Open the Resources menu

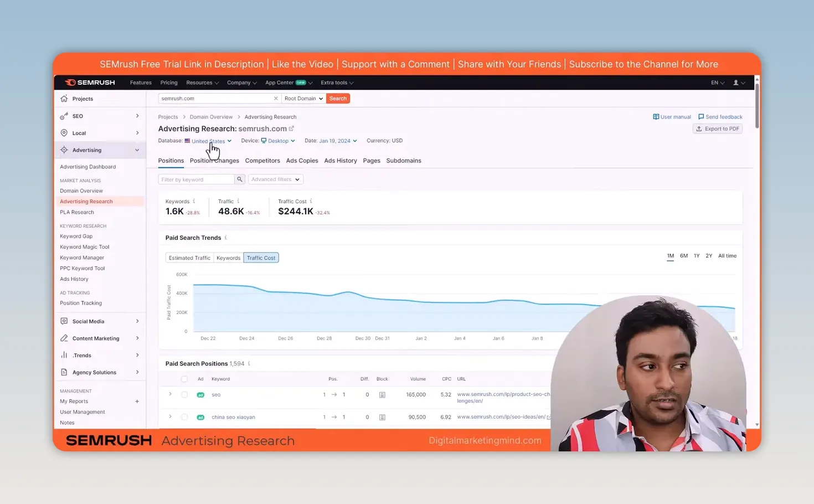(202, 83)
